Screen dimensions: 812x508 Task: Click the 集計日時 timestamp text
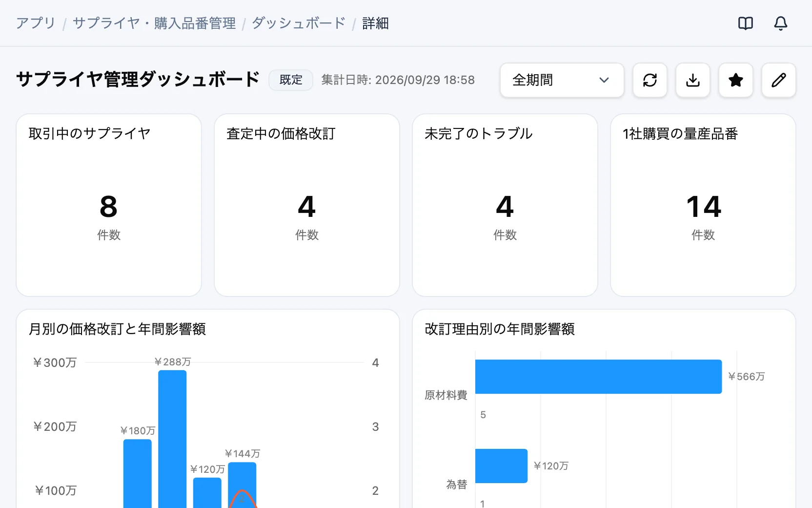[398, 80]
